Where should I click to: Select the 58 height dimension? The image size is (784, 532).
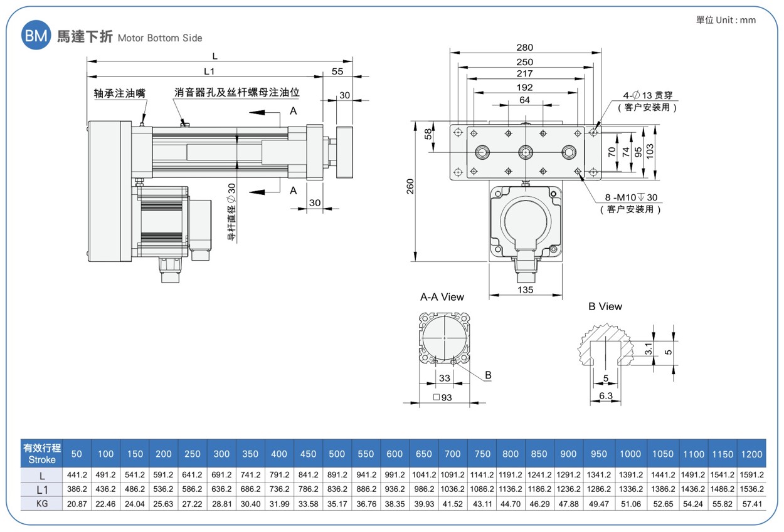click(x=428, y=133)
